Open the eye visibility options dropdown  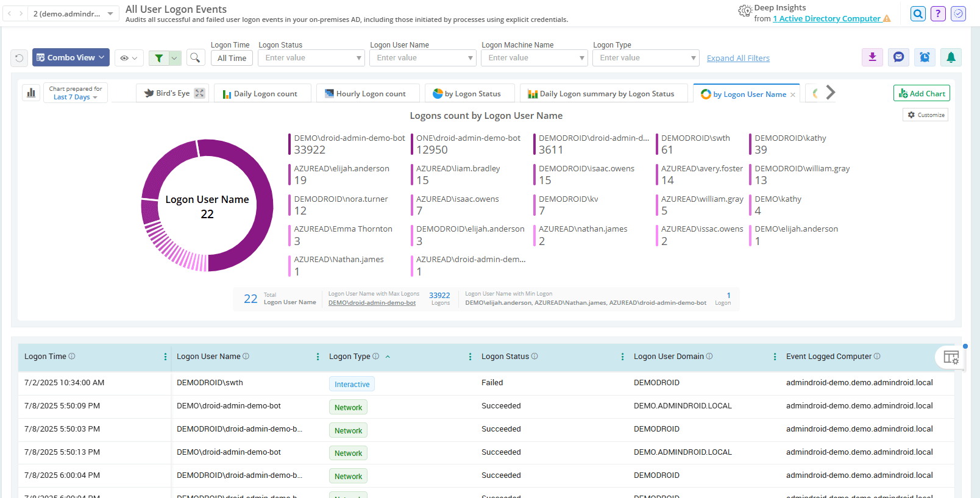click(x=129, y=58)
